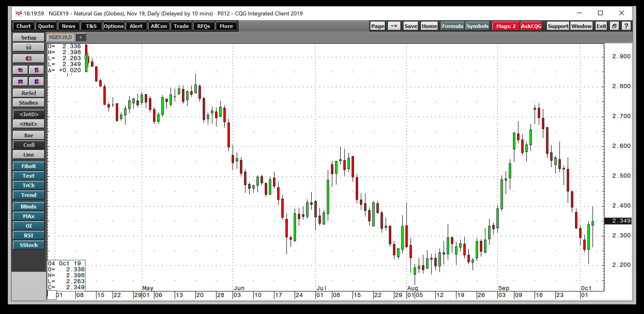Open the Trade menu

(181, 26)
